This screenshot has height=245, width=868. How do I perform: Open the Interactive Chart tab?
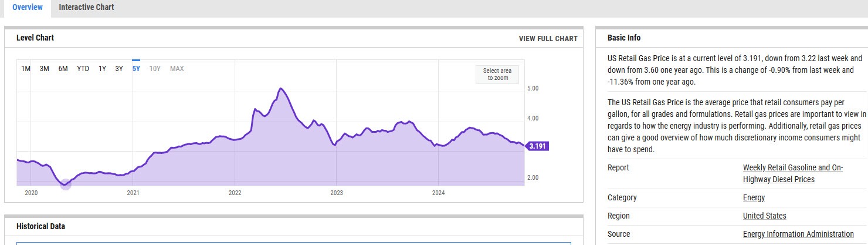pos(86,8)
